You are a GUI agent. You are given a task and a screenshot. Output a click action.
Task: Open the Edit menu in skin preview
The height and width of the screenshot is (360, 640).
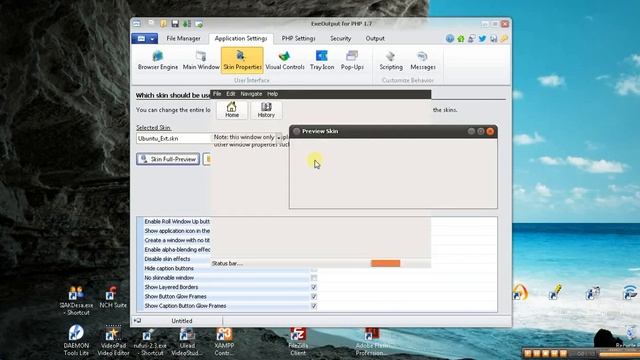(231, 94)
